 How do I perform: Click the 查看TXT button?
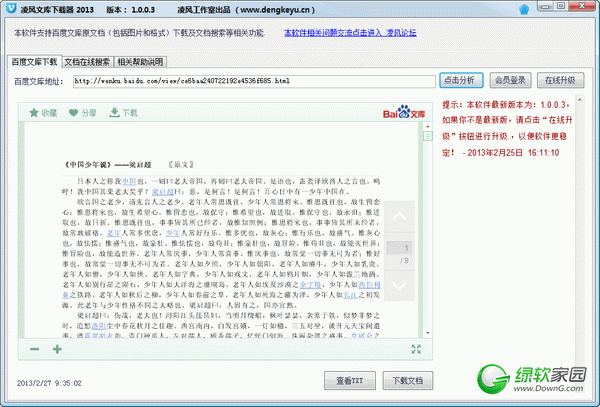point(350,381)
